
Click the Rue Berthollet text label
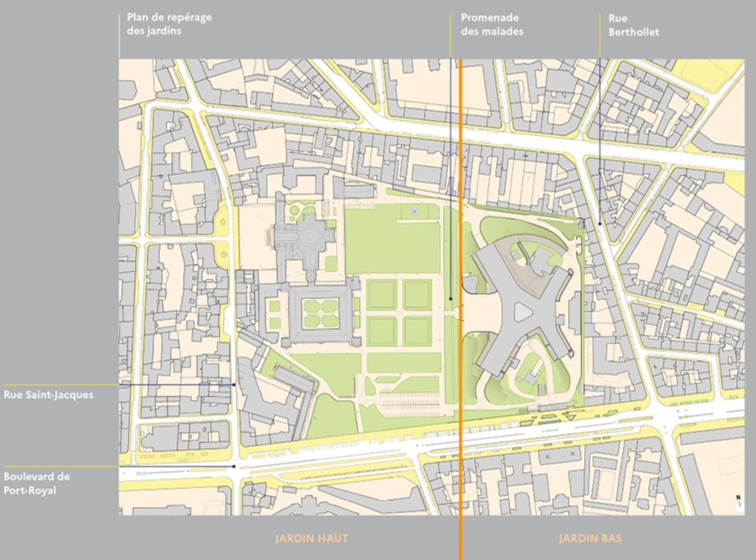coord(633,25)
